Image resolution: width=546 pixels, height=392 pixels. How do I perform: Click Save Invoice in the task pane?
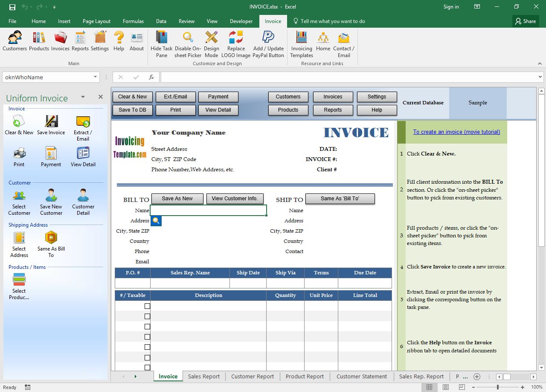point(51,125)
